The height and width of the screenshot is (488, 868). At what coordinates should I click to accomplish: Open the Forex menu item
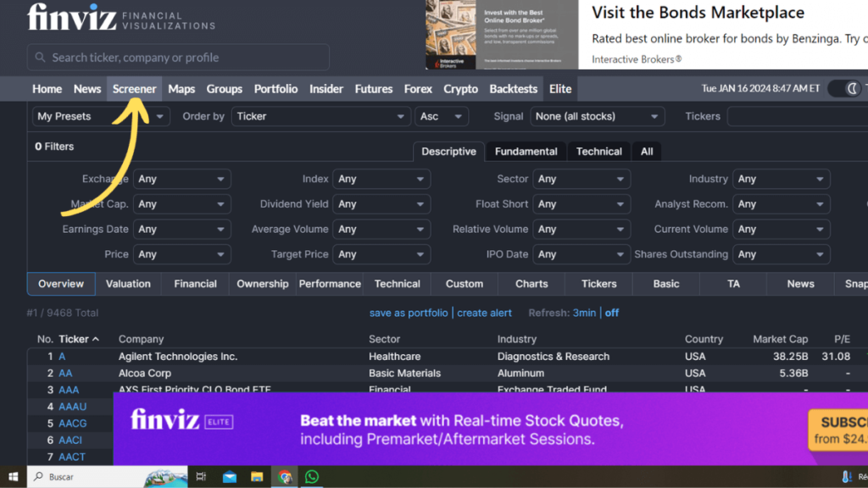418,88
